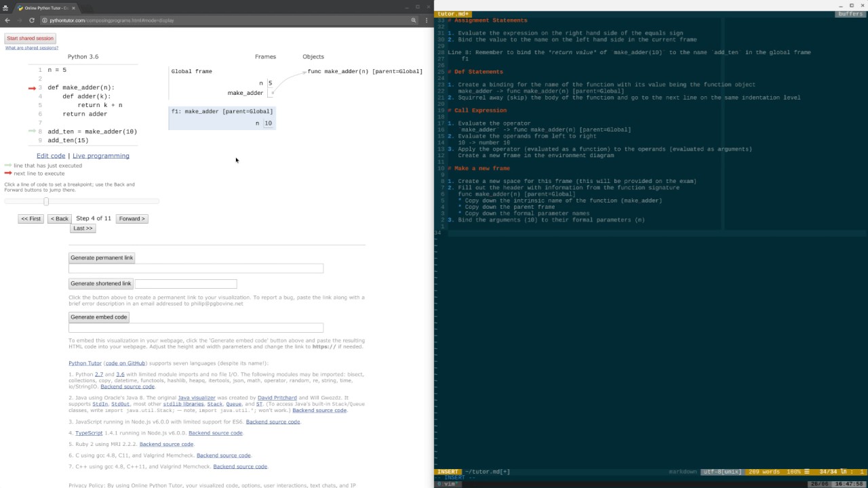The width and height of the screenshot is (868, 488).
Task: Open C++ backend source code link
Action: [240, 467]
